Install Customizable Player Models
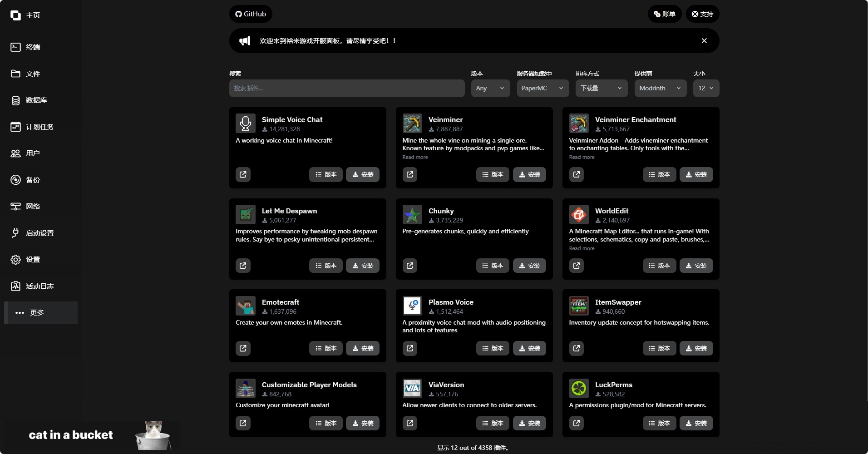This screenshot has width=868, height=454. pyautogui.click(x=363, y=423)
